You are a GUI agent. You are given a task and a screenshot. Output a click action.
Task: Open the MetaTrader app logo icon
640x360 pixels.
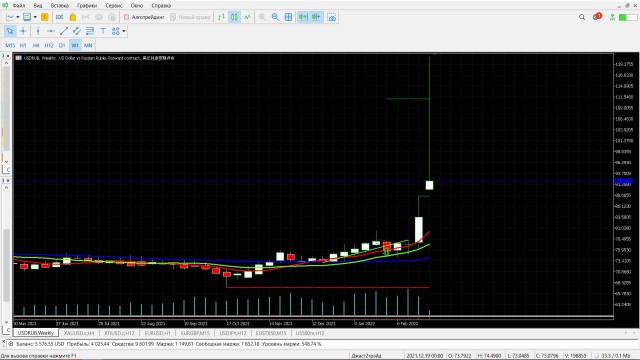tap(5, 5)
